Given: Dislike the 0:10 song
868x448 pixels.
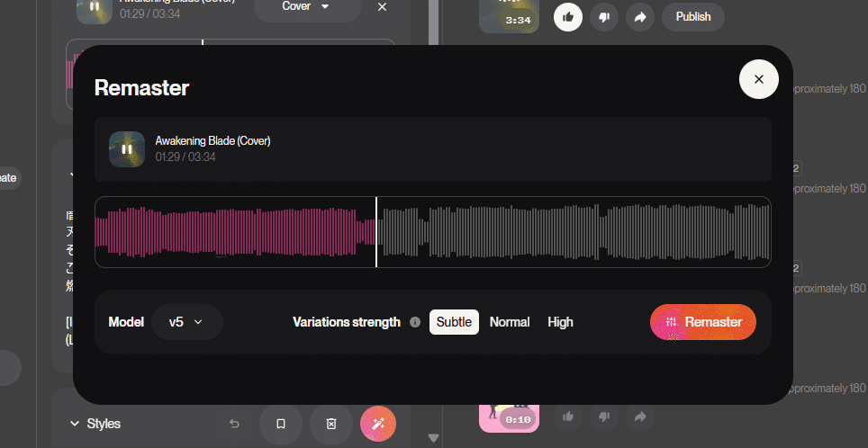Looking at the screenshot, I should point(604,417).
